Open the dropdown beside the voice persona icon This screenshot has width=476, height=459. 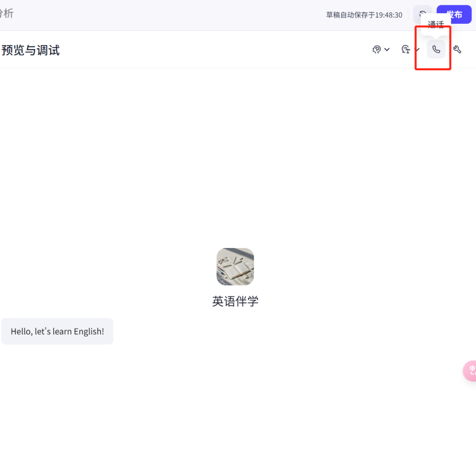387,49
